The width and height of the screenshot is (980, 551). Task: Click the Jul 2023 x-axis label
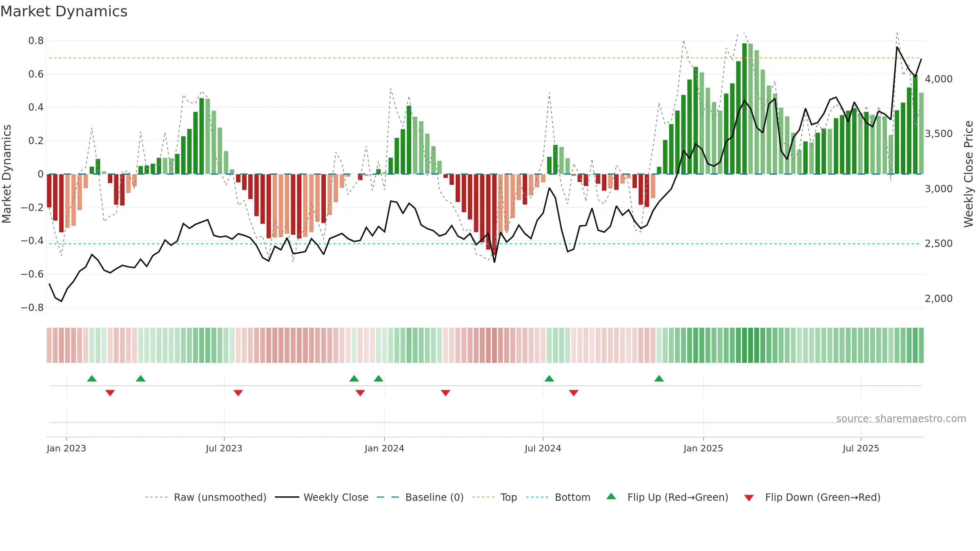click(224, 448)
